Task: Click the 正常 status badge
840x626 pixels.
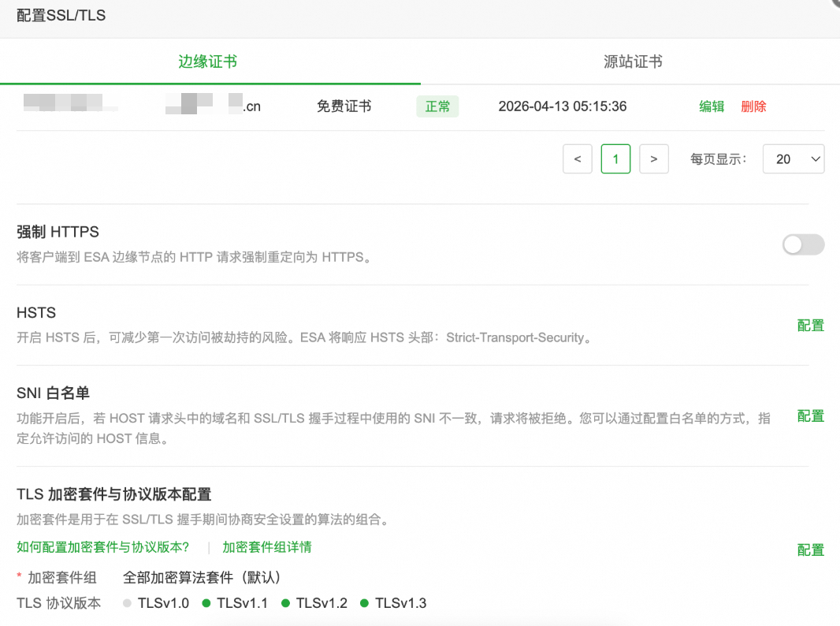Action: click(x=437, y=106)
